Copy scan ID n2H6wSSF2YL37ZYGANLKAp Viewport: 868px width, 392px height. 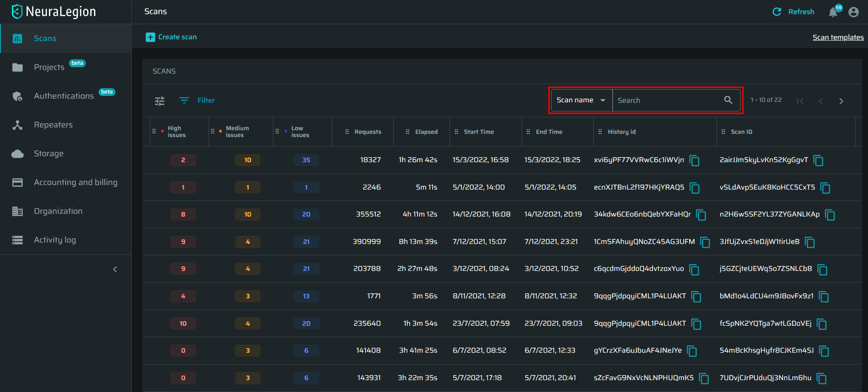click(830, 215)
